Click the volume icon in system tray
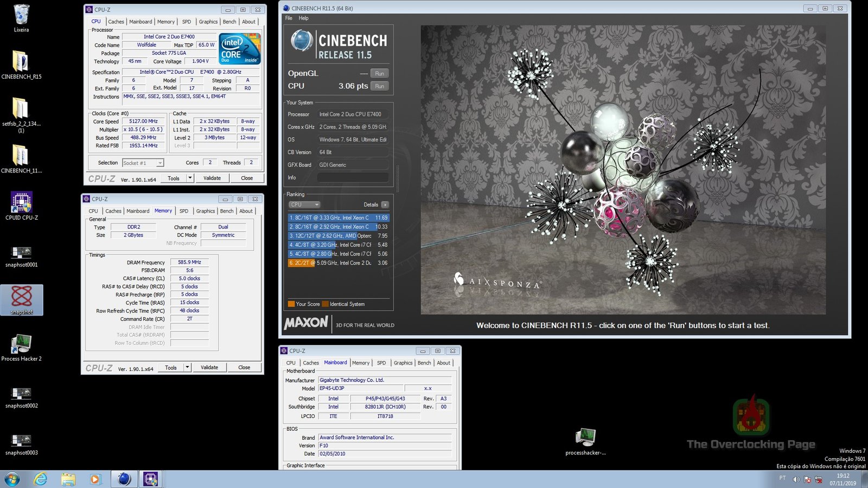Image resolution: width=868 pixels, height=488 pixels. 796,479
